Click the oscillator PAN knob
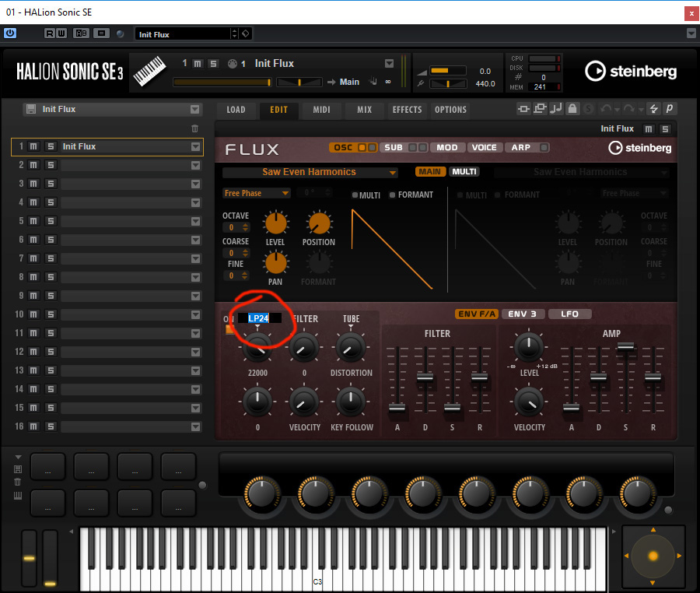The height and width of the screenshot is (593, 700). point(275,263)
